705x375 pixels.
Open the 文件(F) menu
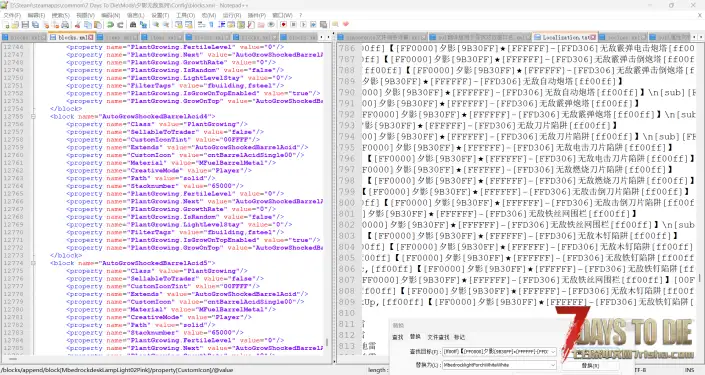tap(12, 15)
